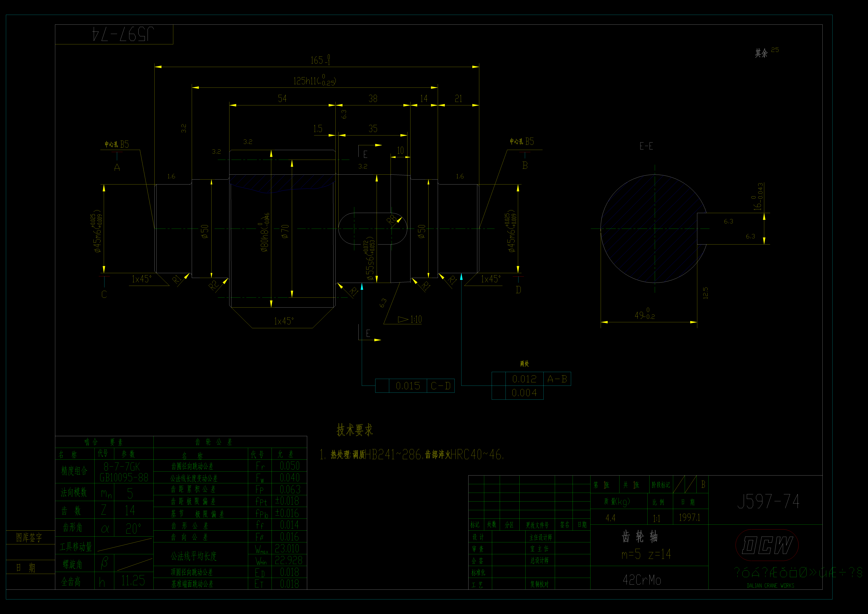Select the 0.015 tolerance frame value
Screen dimensions: 868x614
click(x=408, y=386)
